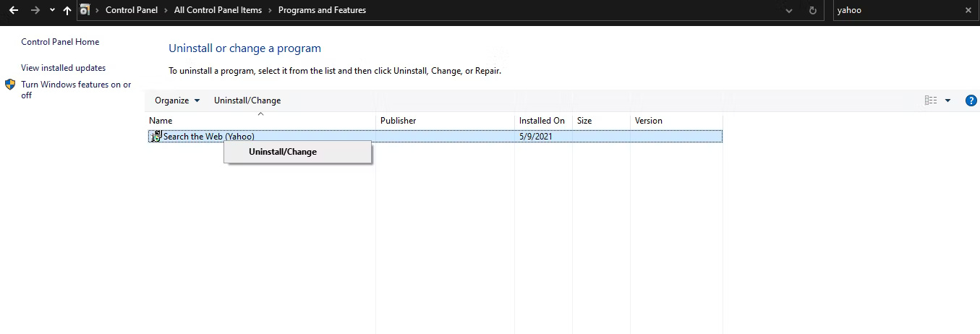980x334 pixels.
Task: Go up one folder level
Action: click(67, 11)
